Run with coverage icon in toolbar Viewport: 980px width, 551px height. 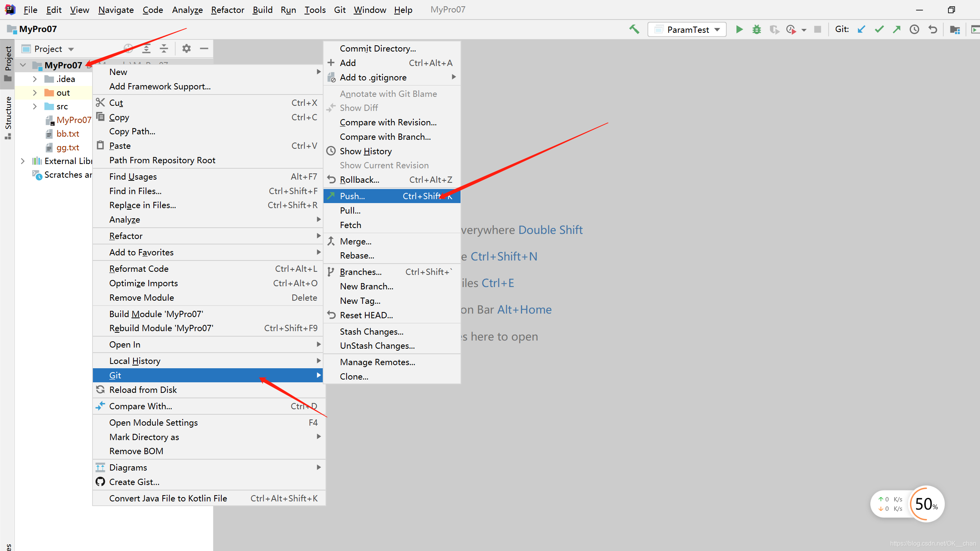coord(774,29)
